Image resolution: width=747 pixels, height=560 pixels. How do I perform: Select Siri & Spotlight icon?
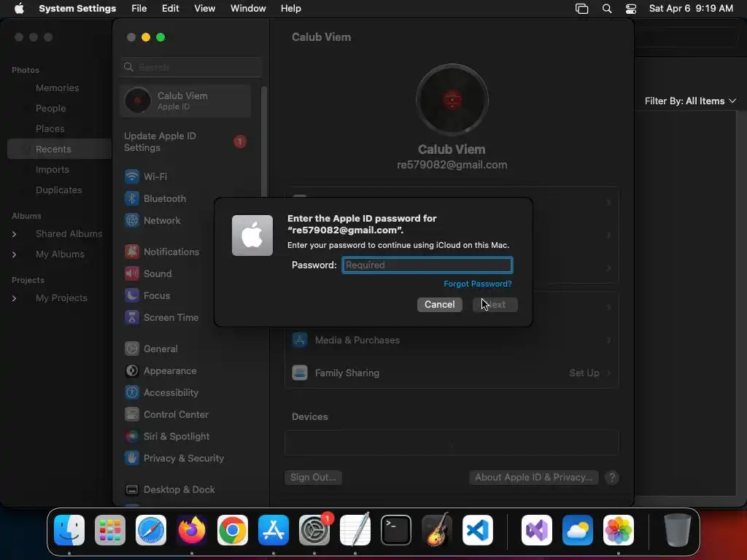click(x=132, y=436)
